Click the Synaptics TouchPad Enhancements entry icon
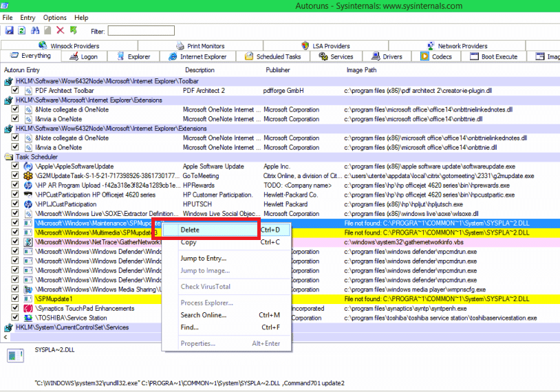Image resolution: width=560 pixels, height=392 pixels. coord(28,308)
